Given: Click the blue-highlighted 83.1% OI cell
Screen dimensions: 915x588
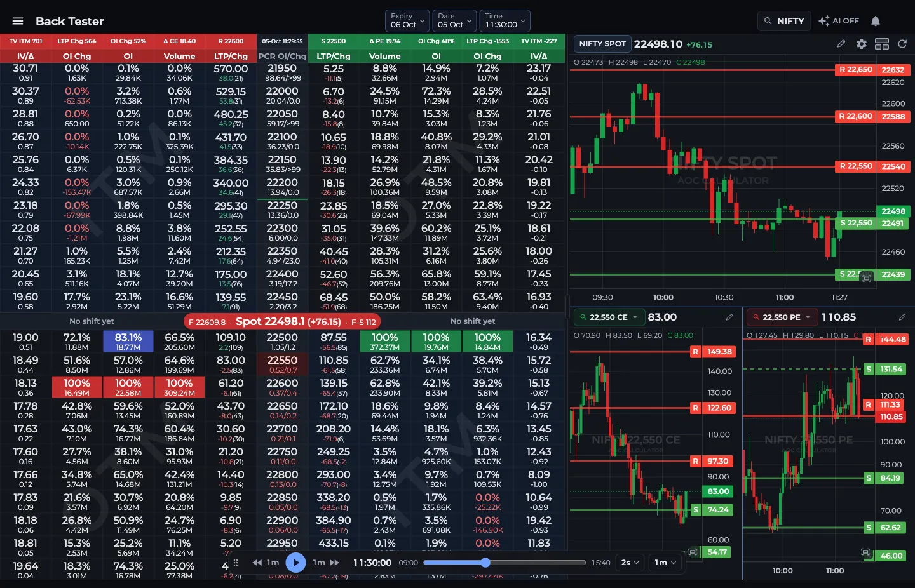Looking at the screenshot, I should (x=128, y=342).
